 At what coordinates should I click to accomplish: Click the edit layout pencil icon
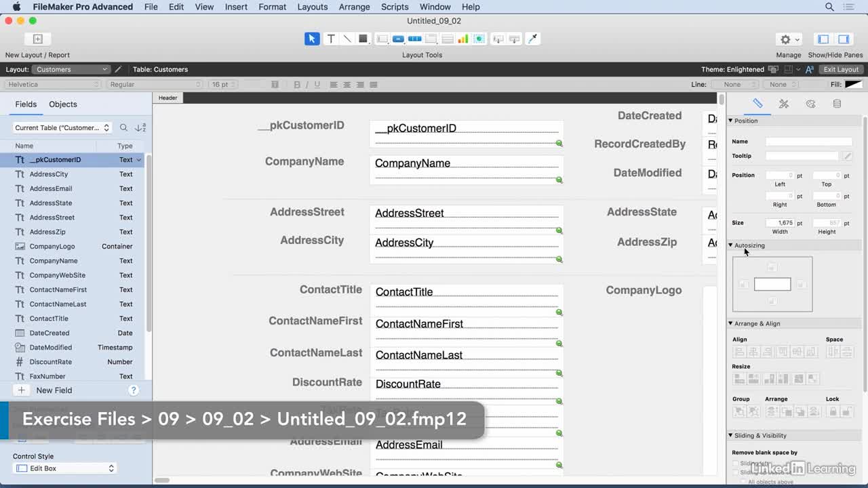point(118,69)
